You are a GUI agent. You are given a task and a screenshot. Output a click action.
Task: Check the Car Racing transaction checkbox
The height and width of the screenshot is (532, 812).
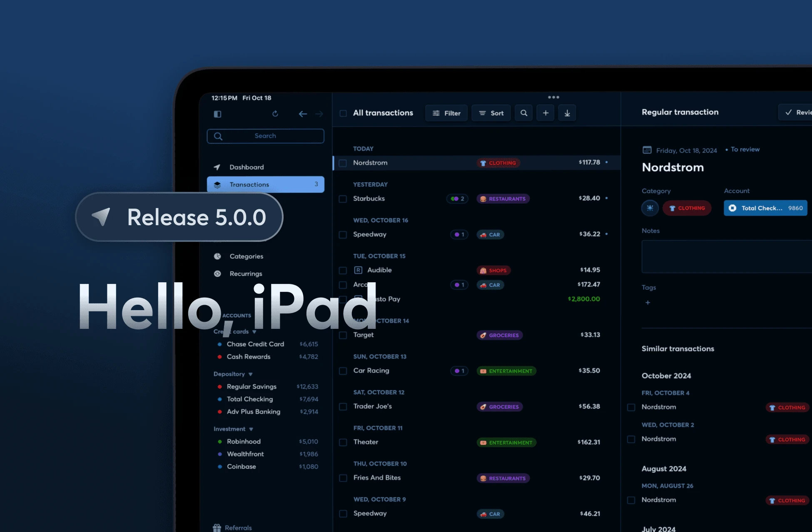tap(343, 371)
